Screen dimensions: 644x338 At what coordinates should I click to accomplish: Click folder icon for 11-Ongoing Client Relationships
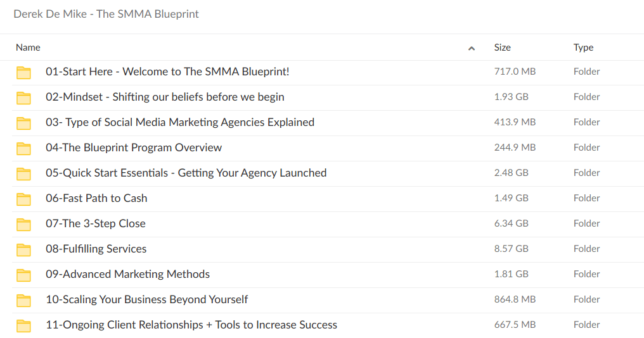pos(23,325)
